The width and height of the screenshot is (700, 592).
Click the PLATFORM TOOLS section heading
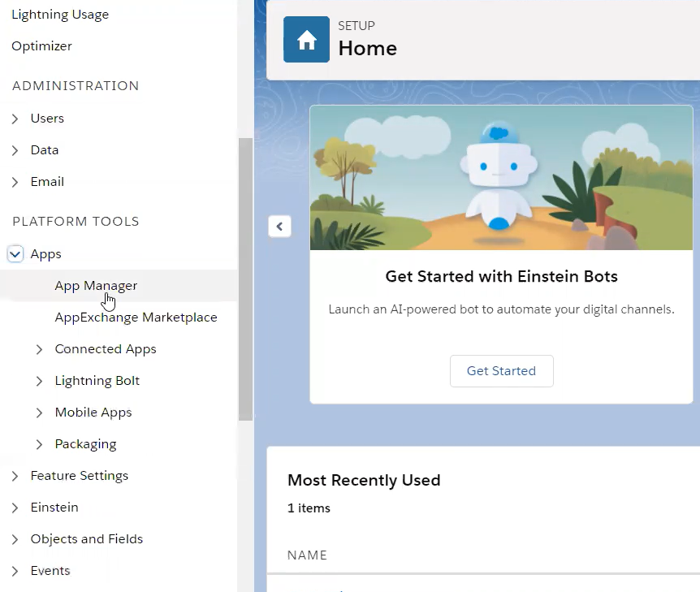click(76, 222)
